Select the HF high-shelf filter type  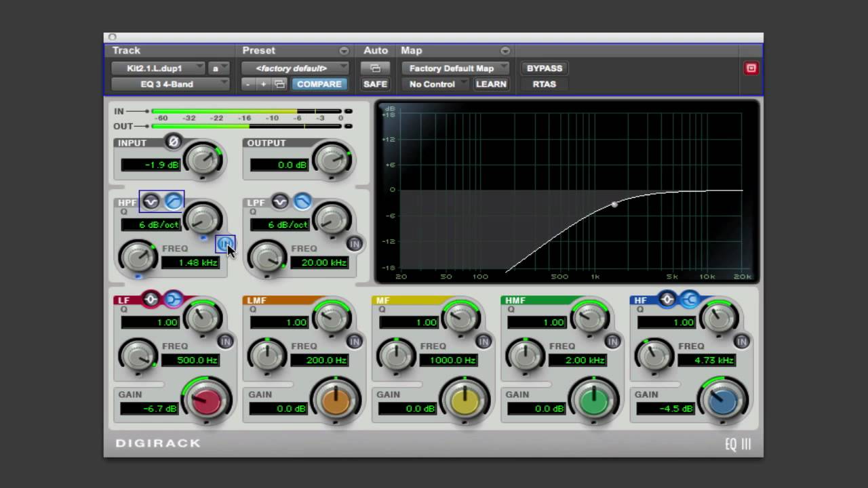point(690,299)
